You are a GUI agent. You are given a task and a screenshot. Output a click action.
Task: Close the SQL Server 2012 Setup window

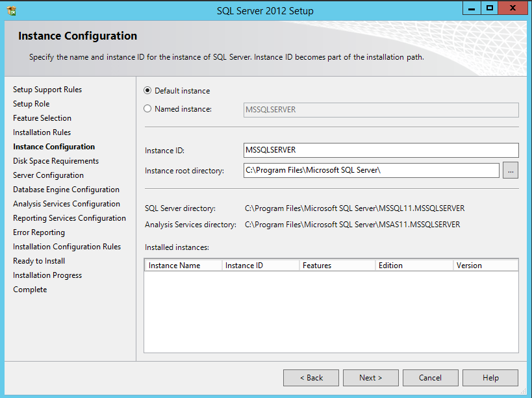tap(513, 8)
